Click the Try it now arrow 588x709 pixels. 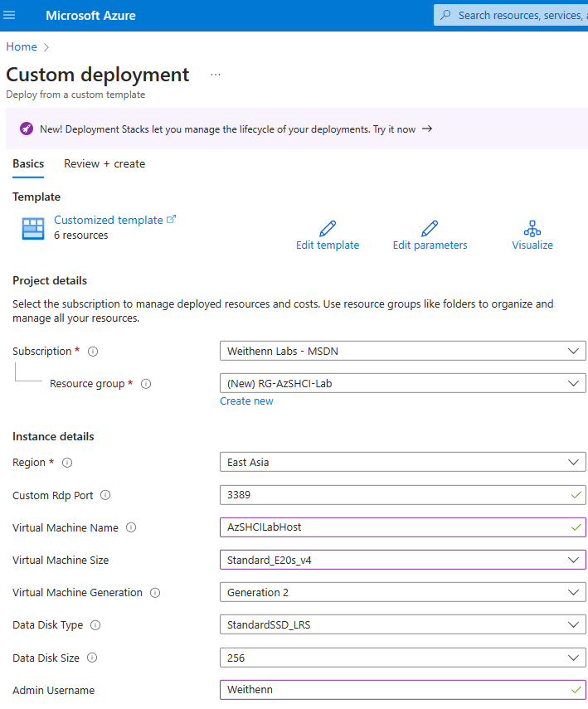click(427, 129)
